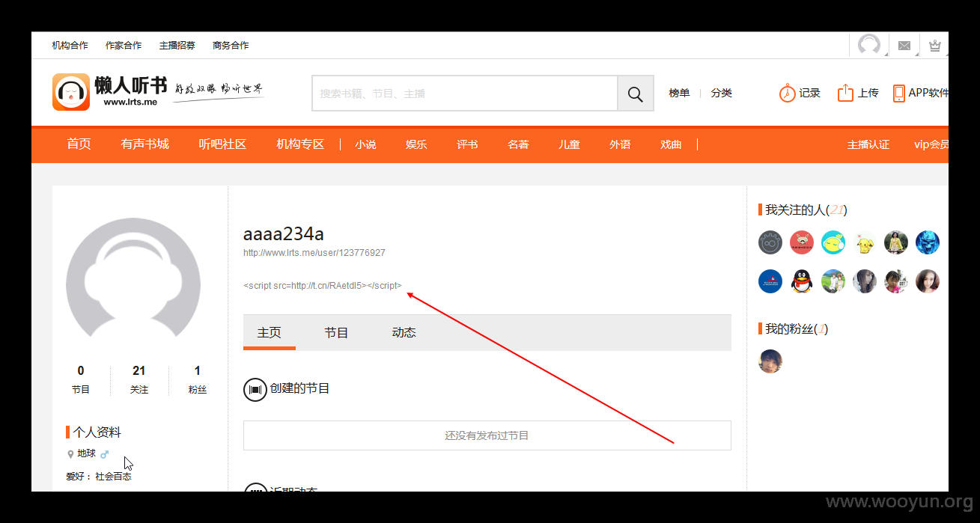Open the 榜单 rankings link
Viewport: 980px width, 523px height.
click(679, 94)
